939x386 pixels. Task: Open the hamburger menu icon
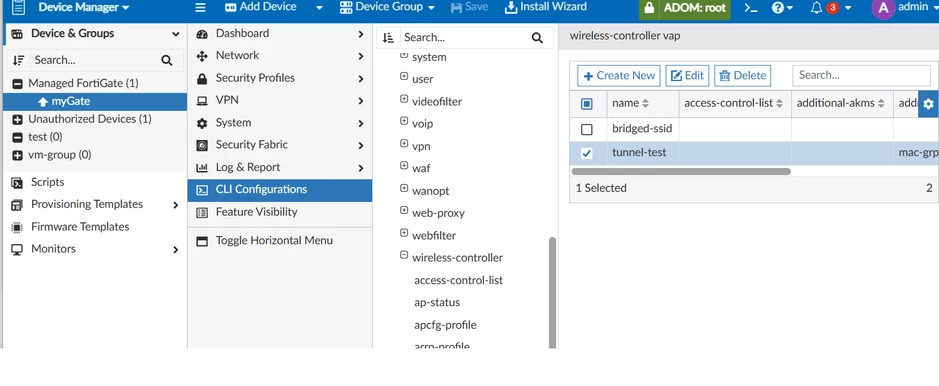point(201,8)
